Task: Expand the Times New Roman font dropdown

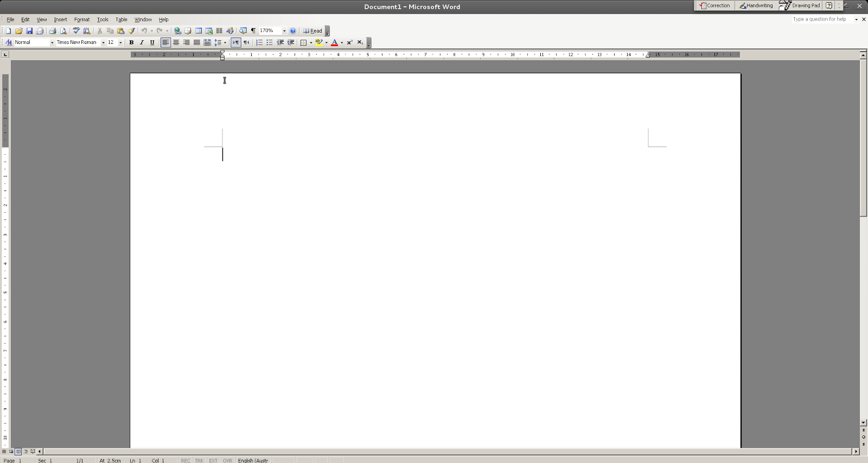Action: tap(103, 42)
